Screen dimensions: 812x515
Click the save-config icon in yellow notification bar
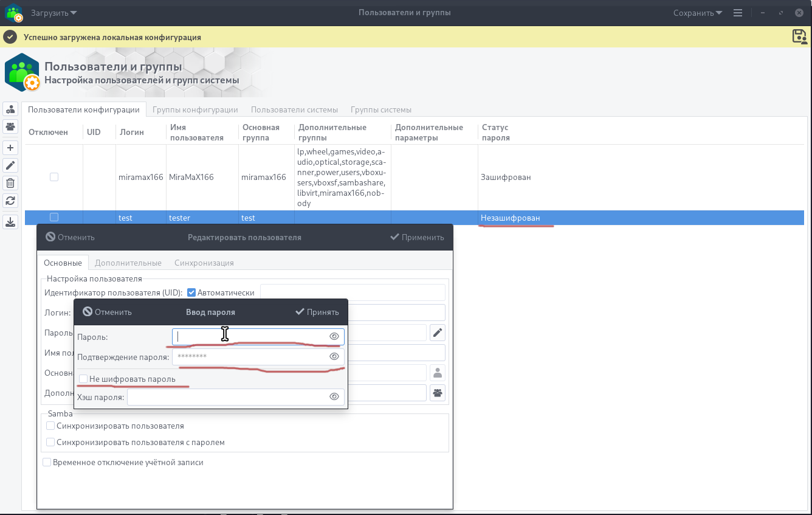pyautogui.click(x=799, y=36)
